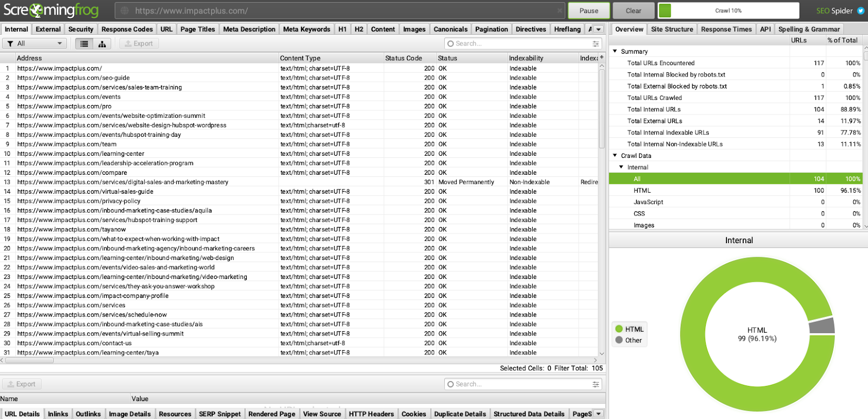Click the table horizontal scrollbar
Viewport: 868px width, 419px height.
(x=30, y=360)
